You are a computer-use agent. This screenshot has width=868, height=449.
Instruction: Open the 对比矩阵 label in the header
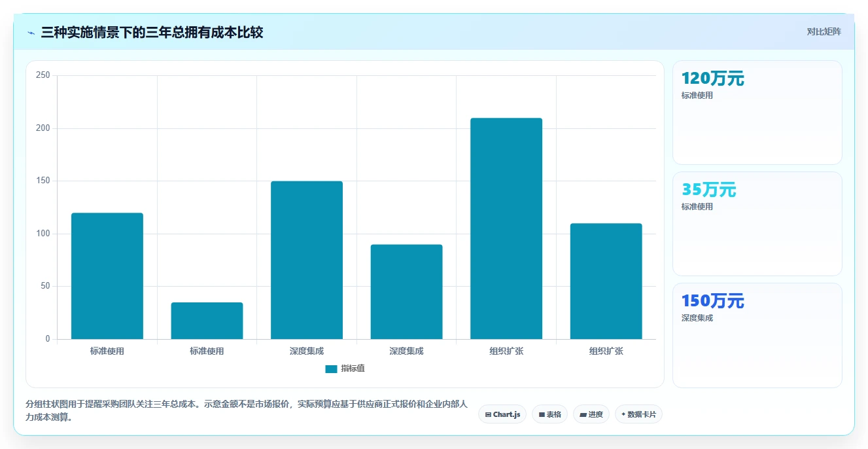pyautogui.click(x=824, y=31)
